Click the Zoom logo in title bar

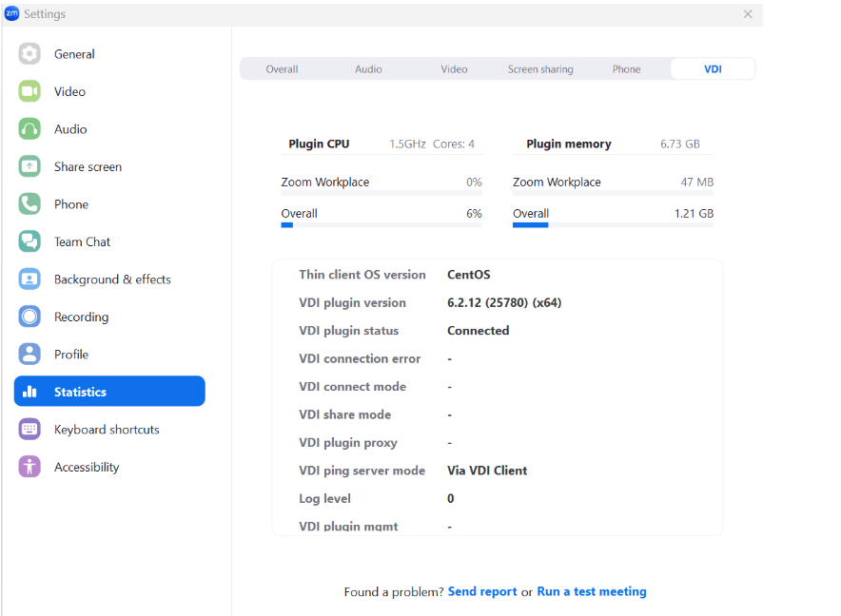pyautogui.click(x=11, y=13)
